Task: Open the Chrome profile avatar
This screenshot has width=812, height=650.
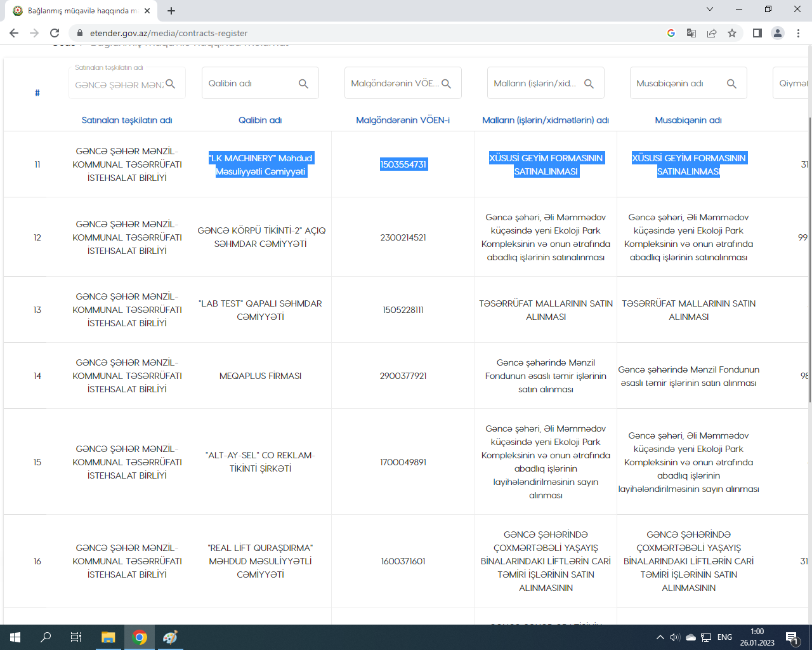Action: pyautogui.click(x=777, y=33)
